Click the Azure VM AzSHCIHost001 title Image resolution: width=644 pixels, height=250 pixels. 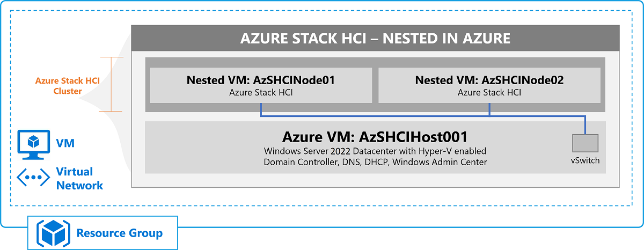375,136
